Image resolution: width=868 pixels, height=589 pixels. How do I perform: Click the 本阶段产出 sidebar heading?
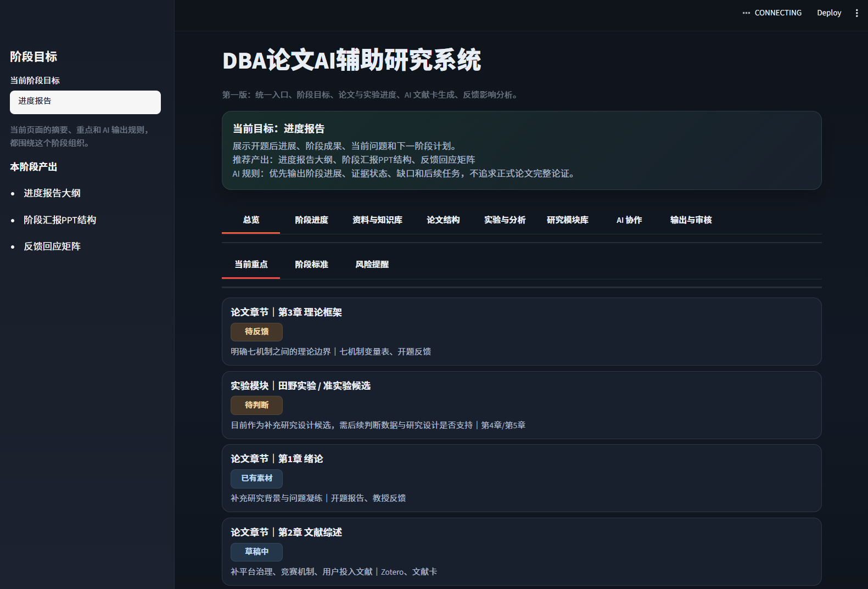pos(33,167)
